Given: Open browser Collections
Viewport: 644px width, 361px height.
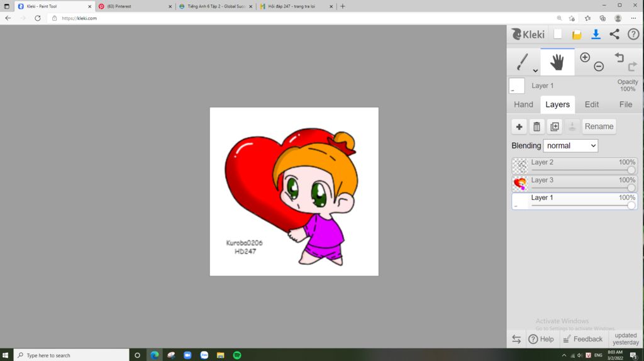Looking at the screenshot, I should (x=602, y=18).
